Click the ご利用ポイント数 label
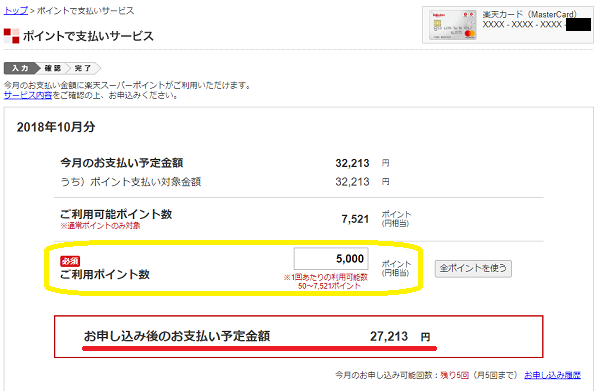 (x=105, y=274)
